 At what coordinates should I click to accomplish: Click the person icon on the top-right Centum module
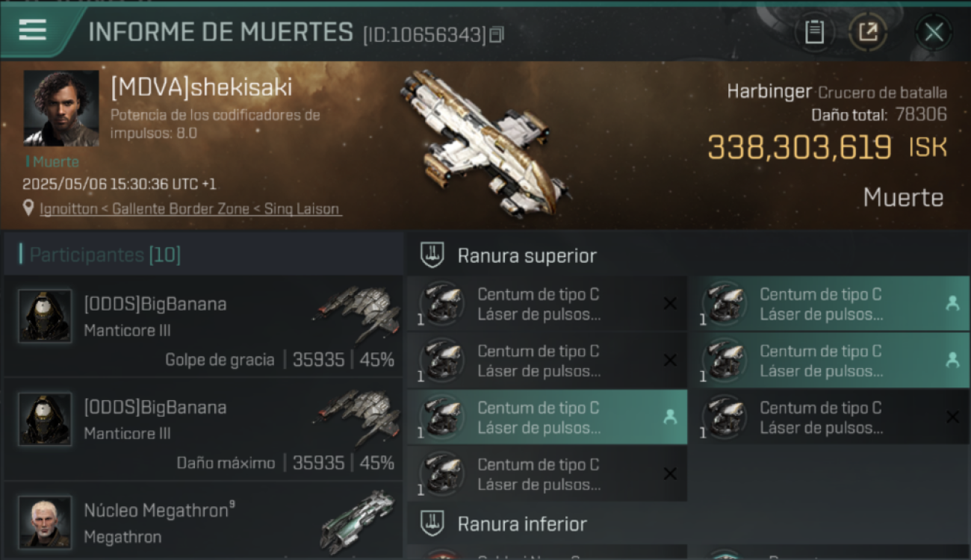point(952,303)
